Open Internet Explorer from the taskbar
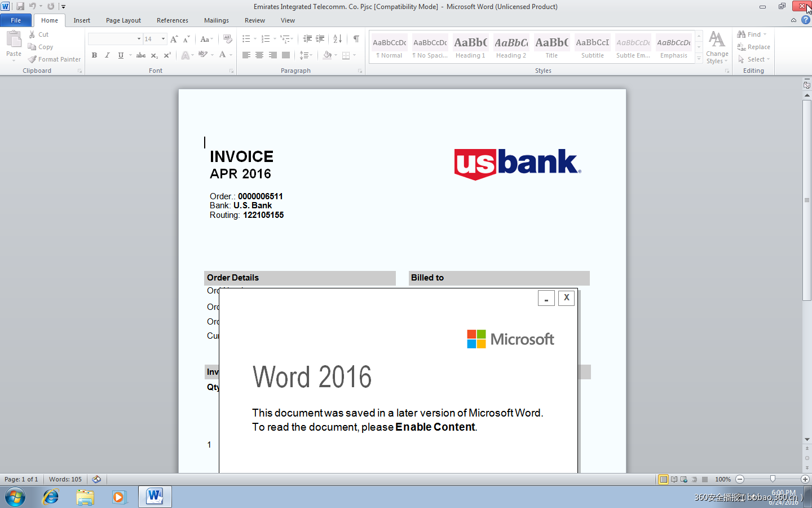This screenshot has width=812, height=508. 51,497
